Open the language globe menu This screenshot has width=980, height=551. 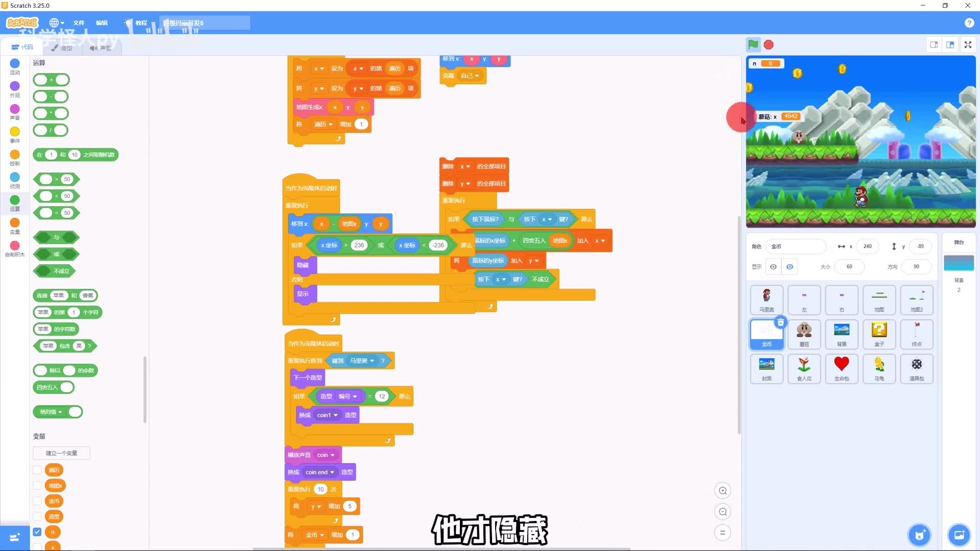click(56, 23)
